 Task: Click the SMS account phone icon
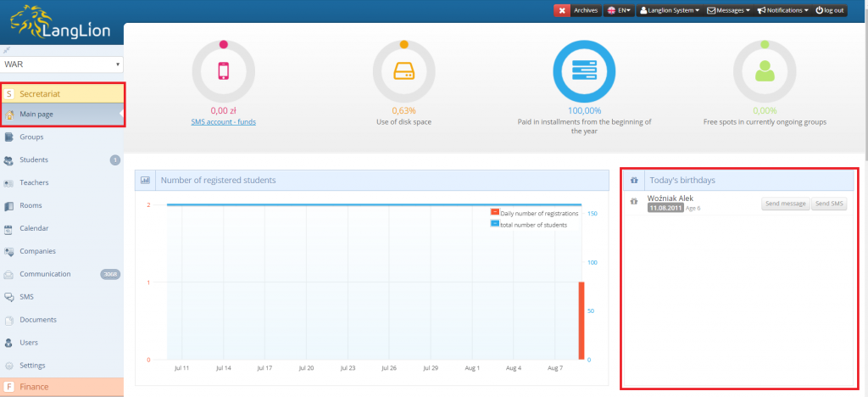point(223,71)
